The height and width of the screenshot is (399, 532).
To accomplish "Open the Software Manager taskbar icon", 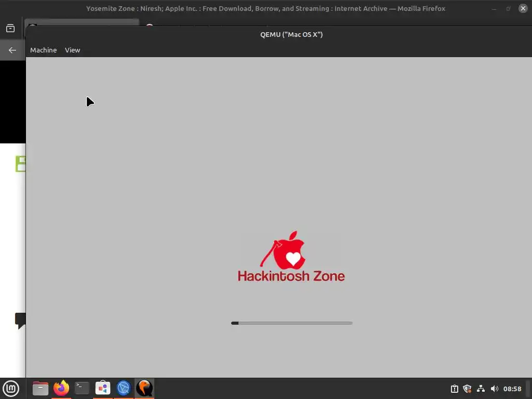I will click(x=103, y=388).
